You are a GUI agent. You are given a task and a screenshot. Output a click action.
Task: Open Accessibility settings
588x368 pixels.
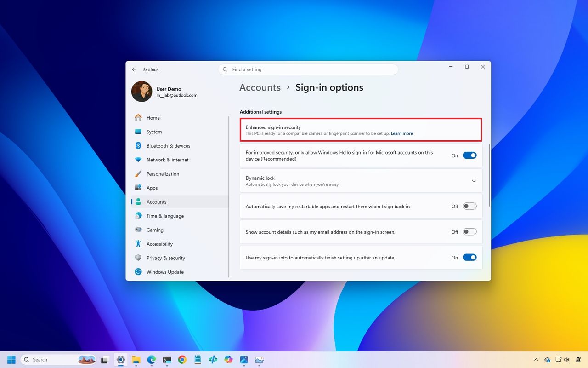tap(180, 244)
